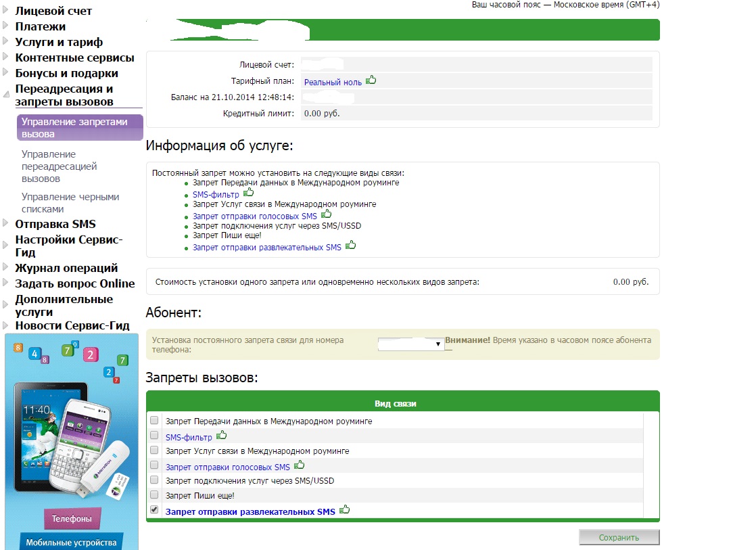This screenshot has width=756, height=550.
Task: Uncheck Запрет отправки развлекательных SMS checkbox
Action: (x=154, y=510)
